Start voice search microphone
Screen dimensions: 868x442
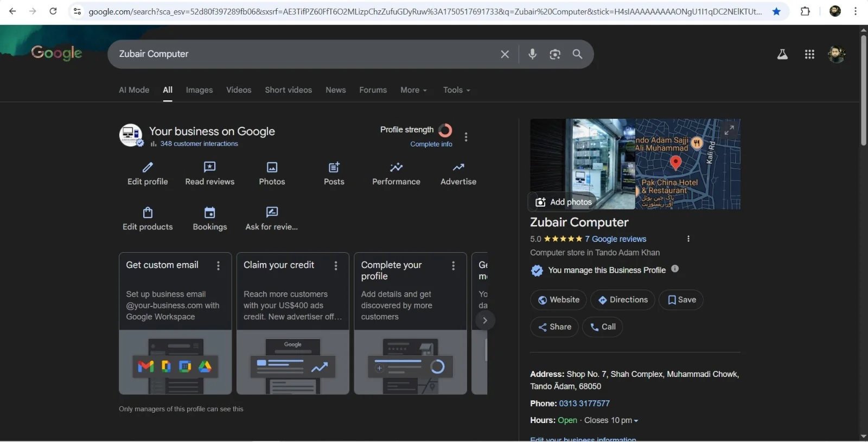[532, 54]
